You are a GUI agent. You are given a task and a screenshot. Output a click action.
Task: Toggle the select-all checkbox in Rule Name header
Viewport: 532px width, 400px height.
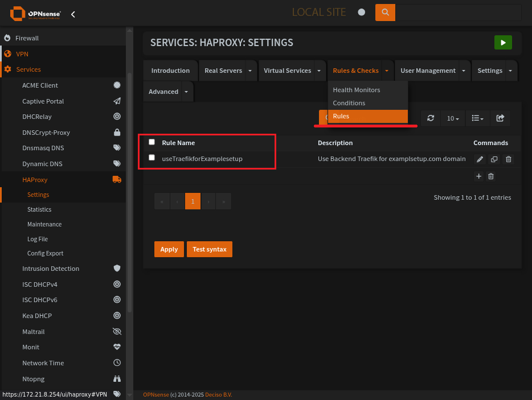click(152, 142)
